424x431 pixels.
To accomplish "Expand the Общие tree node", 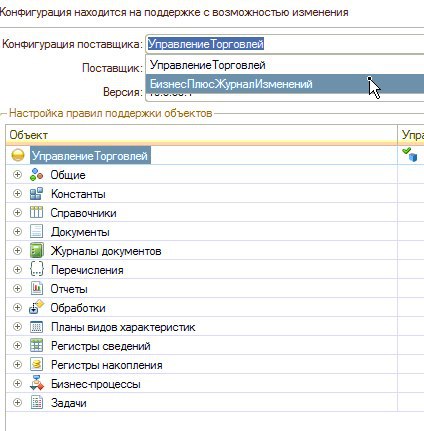I will [17, 174].
